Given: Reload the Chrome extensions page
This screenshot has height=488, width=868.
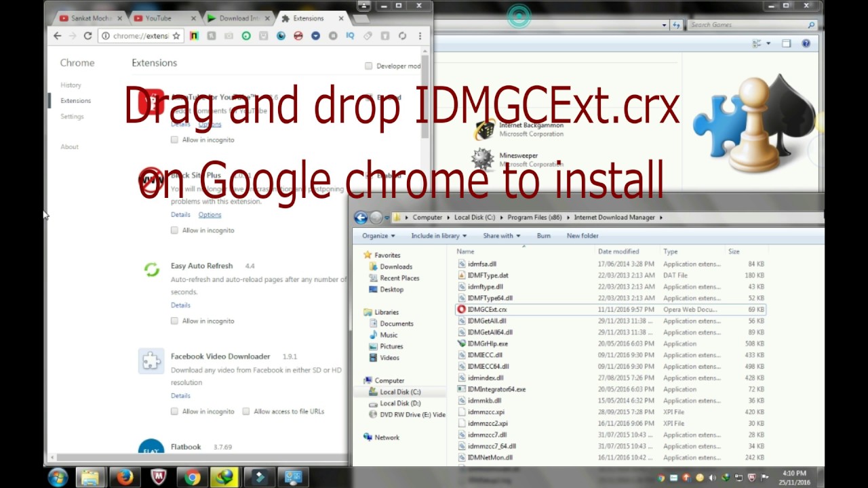Looking at the screenshot, I should tap(87, 36).
